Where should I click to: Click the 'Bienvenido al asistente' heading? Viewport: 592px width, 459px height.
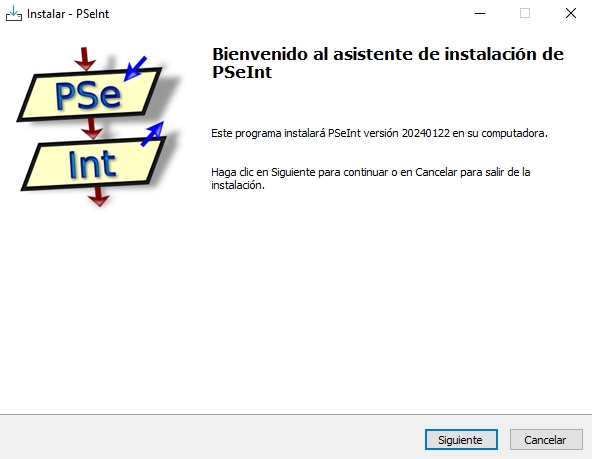[388, 63]
